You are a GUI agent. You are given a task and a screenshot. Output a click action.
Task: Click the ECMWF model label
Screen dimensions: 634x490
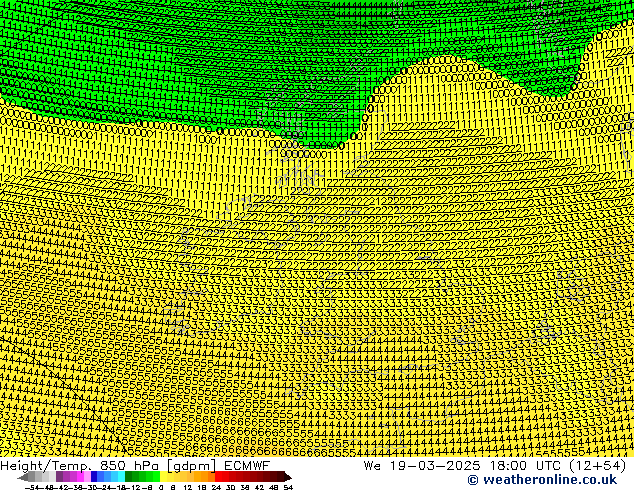(245, 465)
